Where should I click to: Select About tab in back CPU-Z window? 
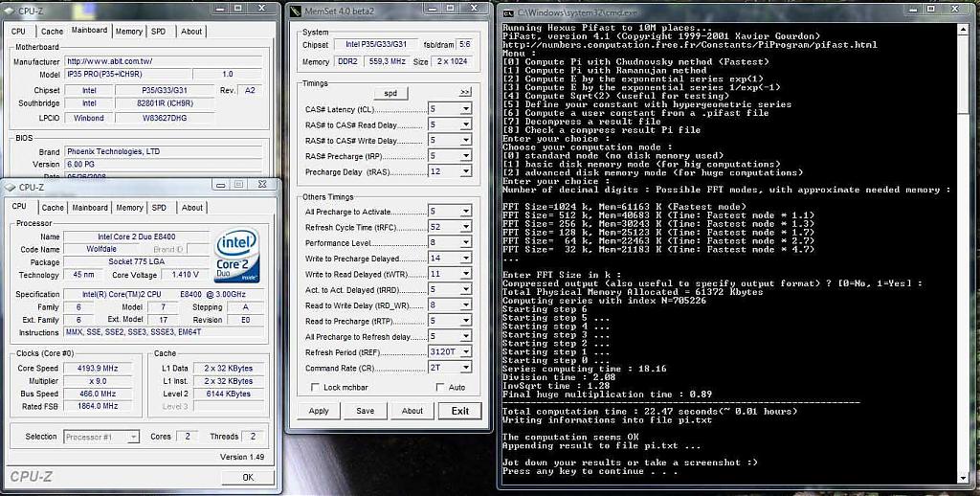(191, 32)
